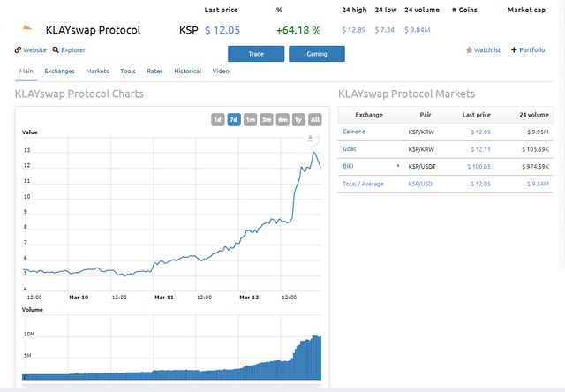Image resolution: width=565 pixels, height=392 pixels.
Task: Sort by the Exchange column header
Action: point(369,115)
